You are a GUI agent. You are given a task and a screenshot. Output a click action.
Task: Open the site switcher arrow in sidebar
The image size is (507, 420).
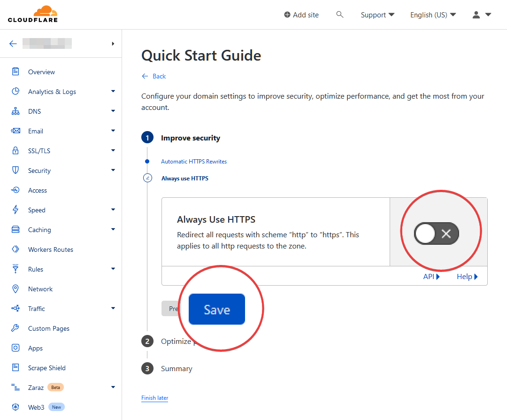113,44
